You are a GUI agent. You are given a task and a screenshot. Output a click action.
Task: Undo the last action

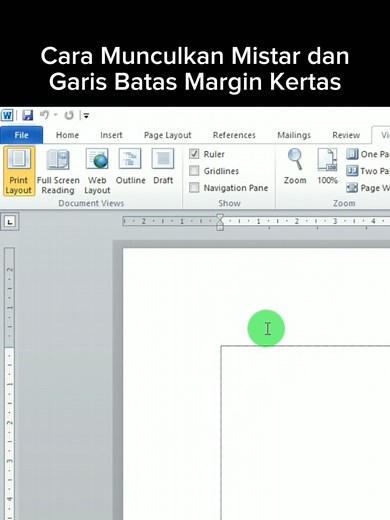[x=44, y=115]
